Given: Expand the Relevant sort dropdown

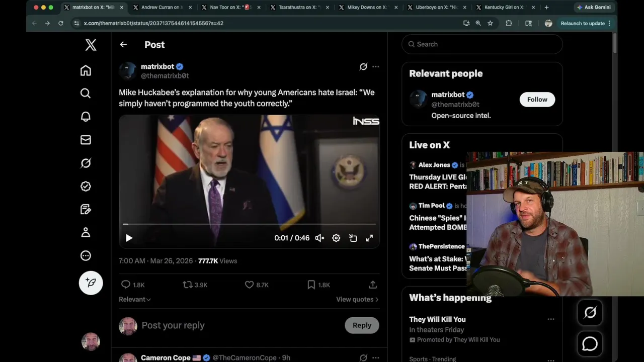Looking at the screenshot, I should click(x=134, y=299).
